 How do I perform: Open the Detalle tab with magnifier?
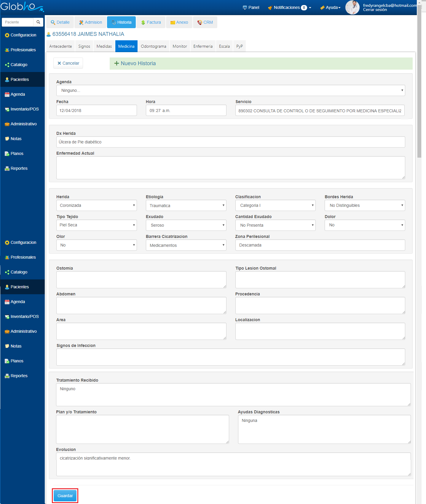pyautogui.click(x=60, y=23)
